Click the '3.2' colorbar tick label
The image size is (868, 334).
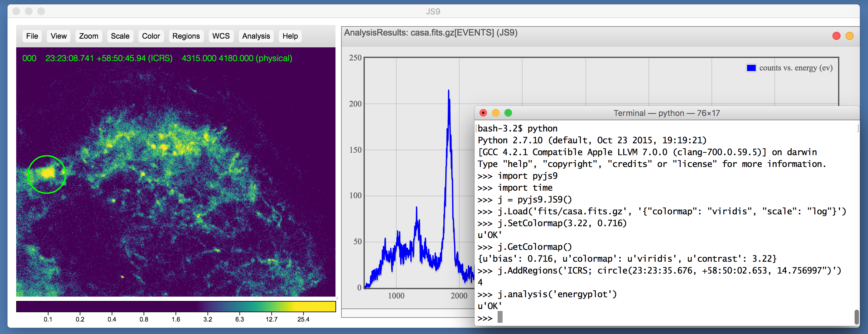[x=208, y=319]
